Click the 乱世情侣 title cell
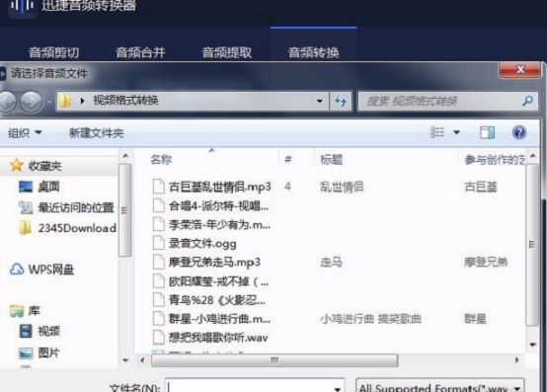 click(x=342, y=187)
